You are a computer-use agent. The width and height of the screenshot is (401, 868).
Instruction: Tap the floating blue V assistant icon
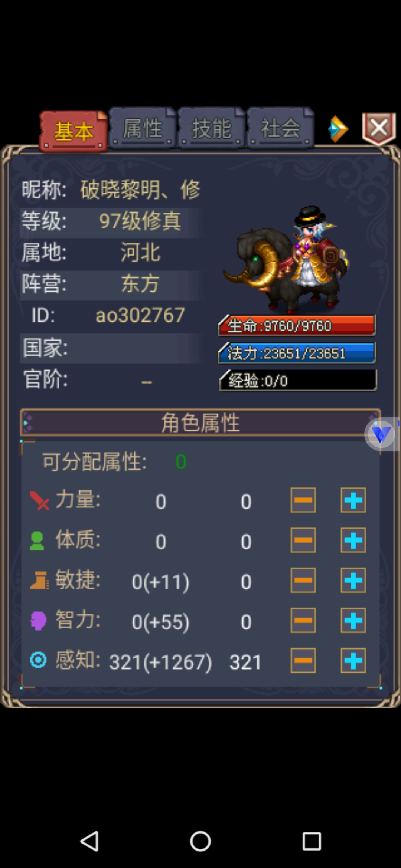coord(380,434)
